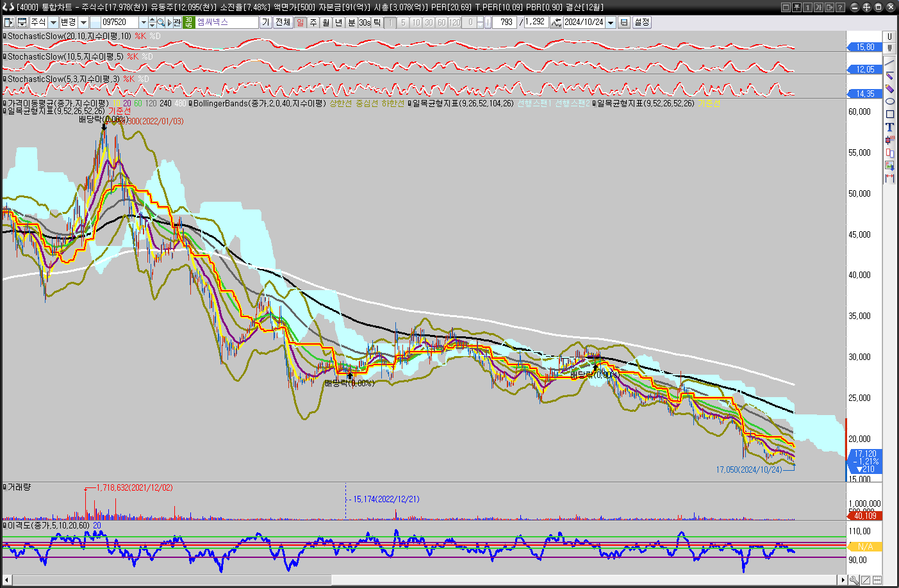Select the ellipse drawing tool
The width and height of the screenshot is (899, 588).
coord(889,101)
